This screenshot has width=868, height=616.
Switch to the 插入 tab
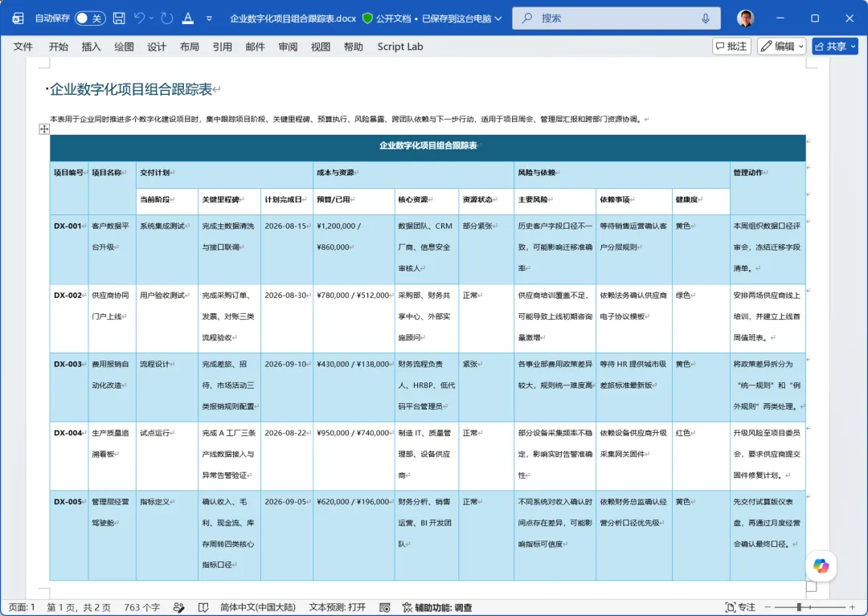click(x=92, y=47)
